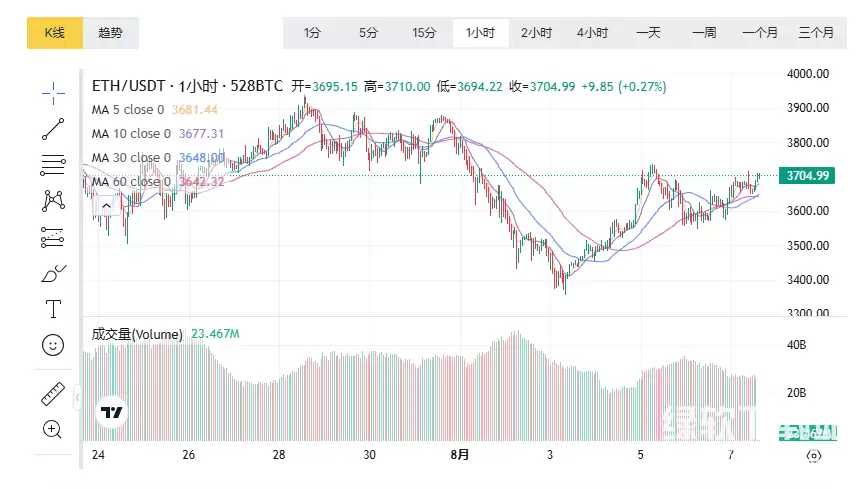Click the TradingView logo
The width and height of the screenshot is (864, 489).
[111, 413]
